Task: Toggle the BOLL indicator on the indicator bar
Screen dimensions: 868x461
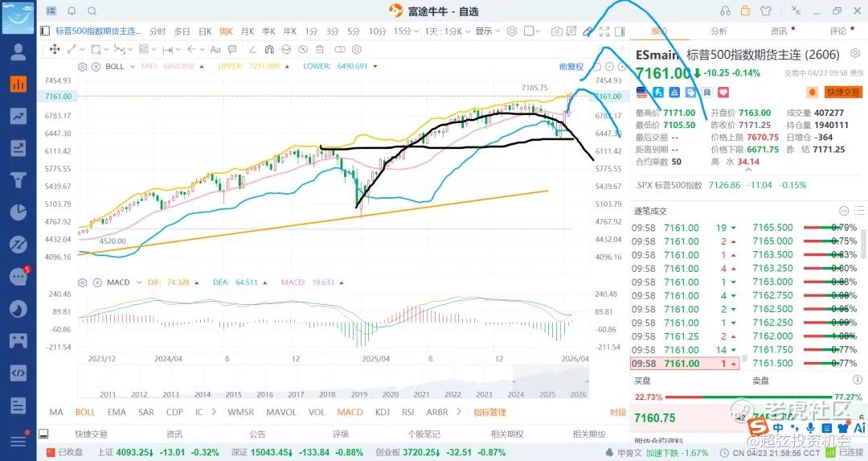Action: [x=84, y=412]
